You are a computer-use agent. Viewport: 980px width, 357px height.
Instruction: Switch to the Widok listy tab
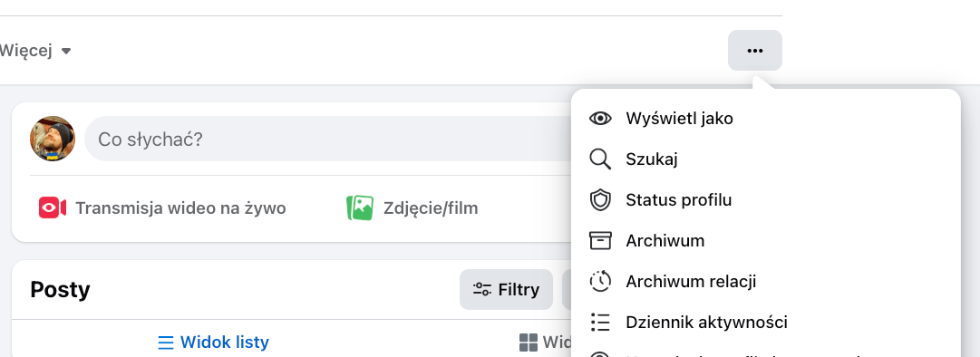pyautogui.click(x=213, y=342)
